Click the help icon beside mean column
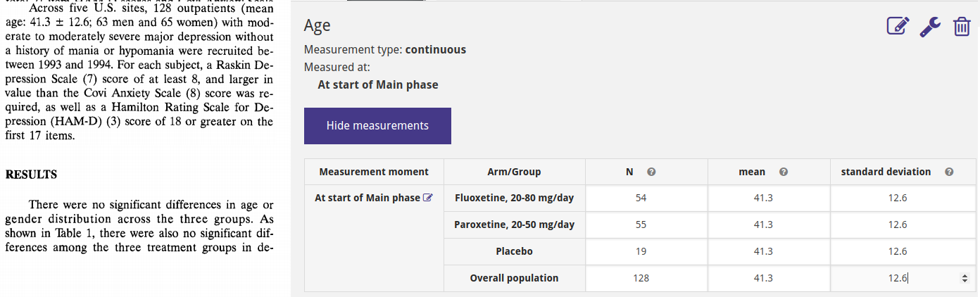Image resolution: width=980 pixels, height=297 pixels. 784,172
